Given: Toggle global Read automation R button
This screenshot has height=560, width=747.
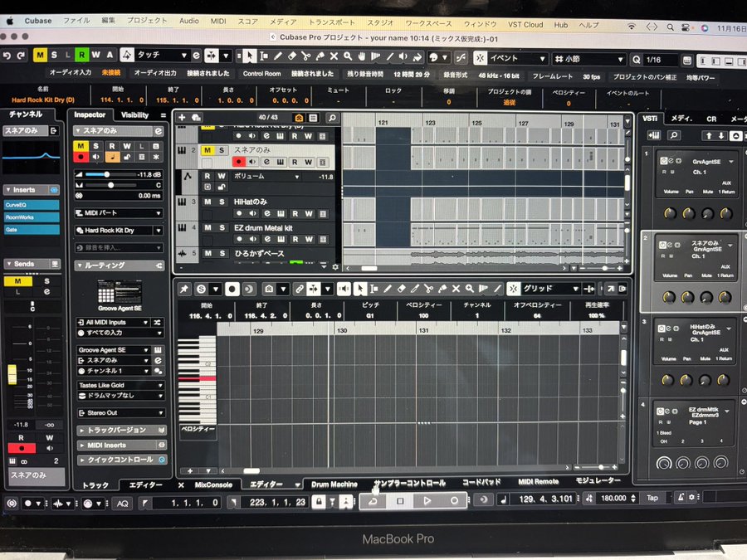Looking at the screenshot, I should tap(82, 56).
